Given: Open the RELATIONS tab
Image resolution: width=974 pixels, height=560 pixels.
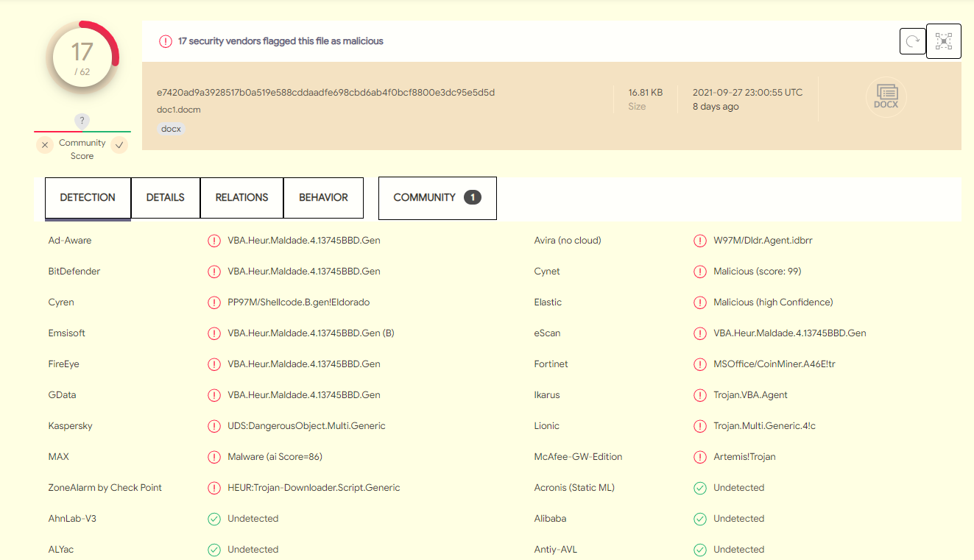Looking at the screenshot, I should pos(241,198).
